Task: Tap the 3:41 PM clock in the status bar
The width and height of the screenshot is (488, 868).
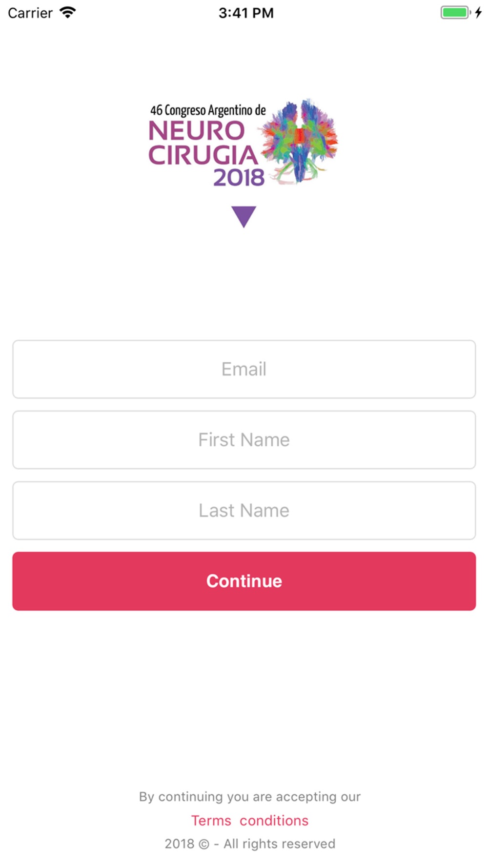Action: tap(246, 13)
